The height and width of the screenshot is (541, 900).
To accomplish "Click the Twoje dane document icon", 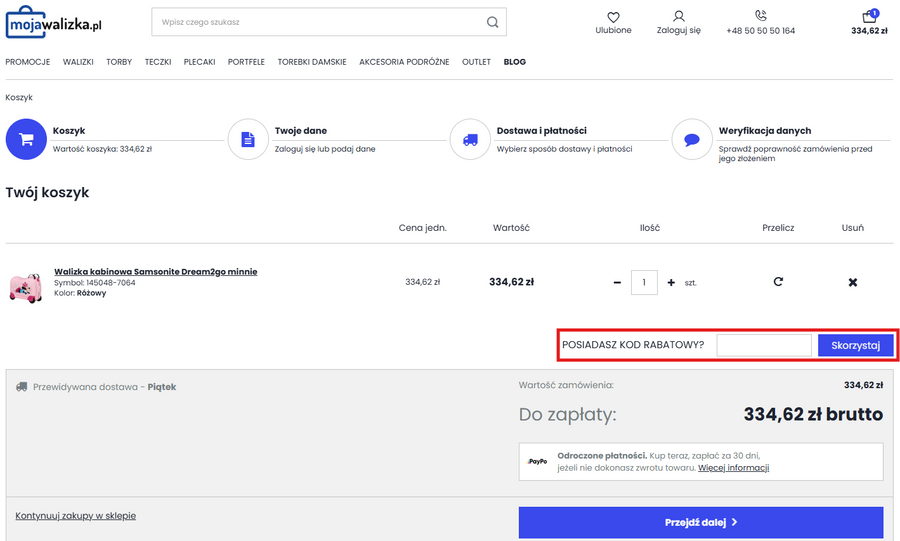I will pyautogui.click(x=248, y=140).
